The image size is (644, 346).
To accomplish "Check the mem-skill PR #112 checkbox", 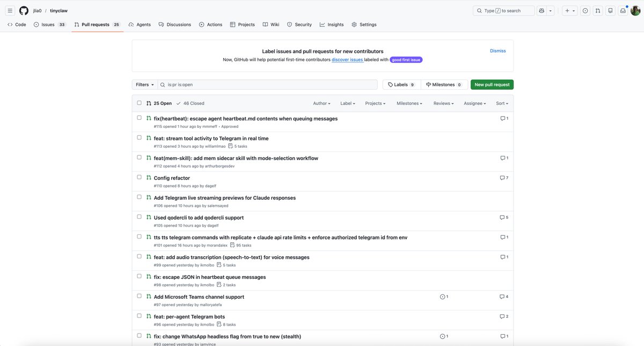I will pyautogui.click(x=139, y=157).
